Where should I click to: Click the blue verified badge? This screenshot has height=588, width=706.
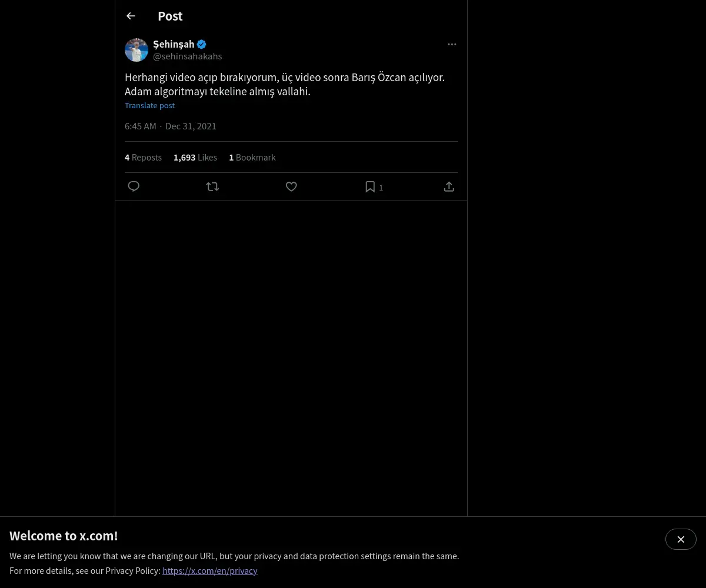pos(201,44)
